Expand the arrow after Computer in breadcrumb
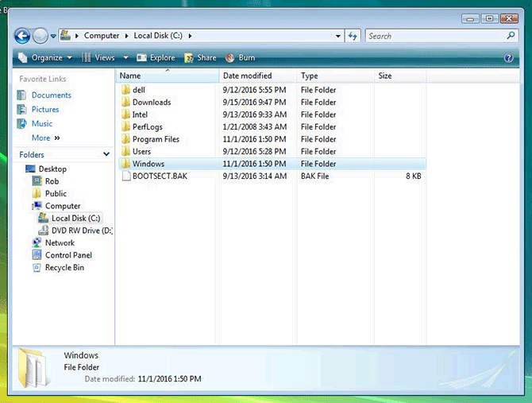The image size is (532, 403). coord(126,36)
